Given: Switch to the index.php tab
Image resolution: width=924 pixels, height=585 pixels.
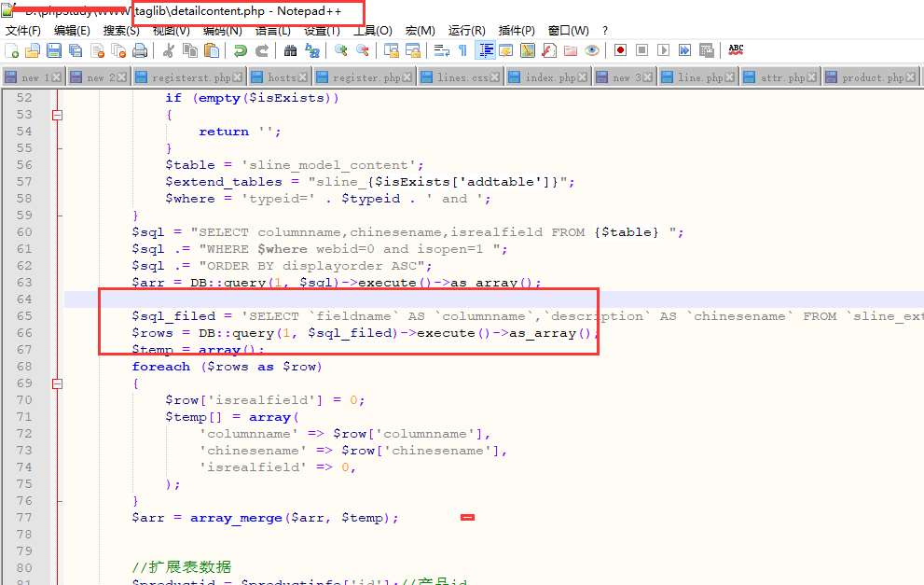Looking at the screenshot, I should tap(549, 77).
